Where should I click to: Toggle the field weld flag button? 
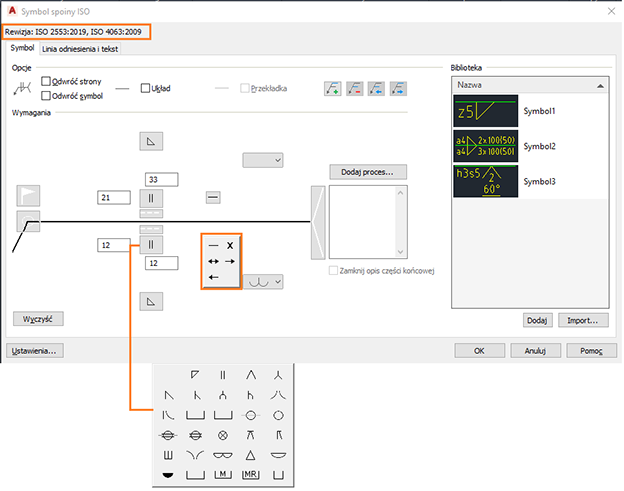coord(28,196)
